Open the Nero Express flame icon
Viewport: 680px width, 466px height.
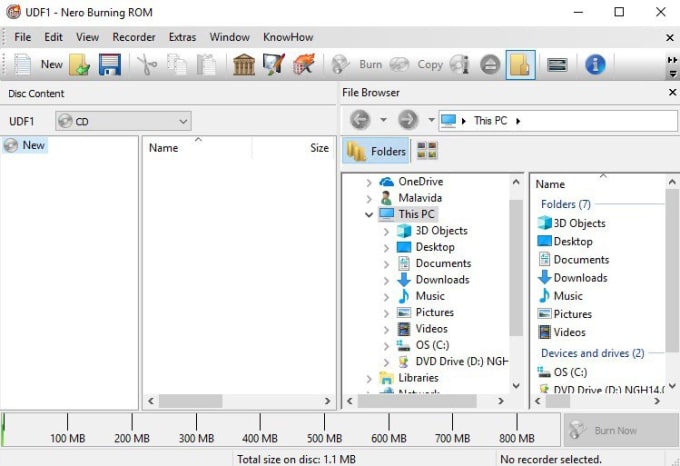[304, 65]
